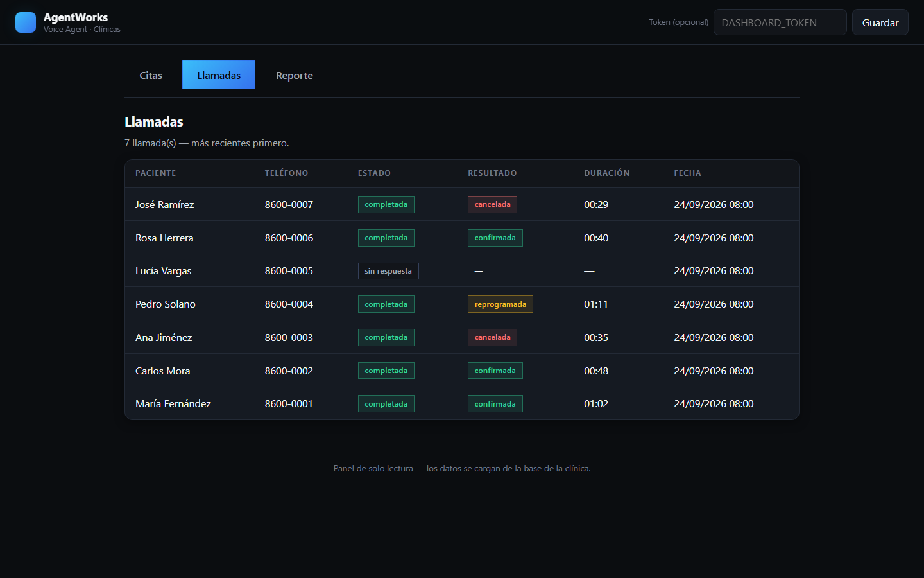Click duration value 01:11
Screen dimensions: 924x578
pos(596,304)
